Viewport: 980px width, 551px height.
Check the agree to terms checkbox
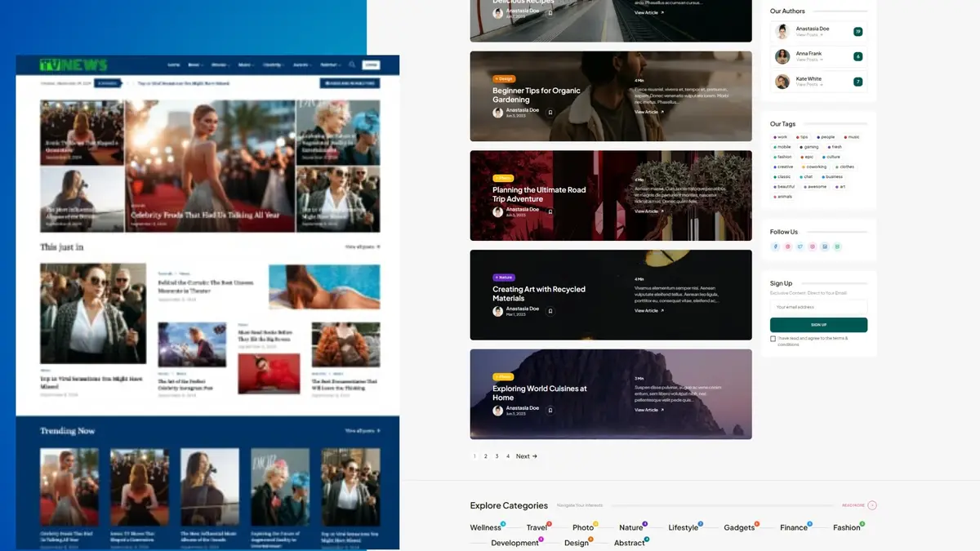pos(773,339)
